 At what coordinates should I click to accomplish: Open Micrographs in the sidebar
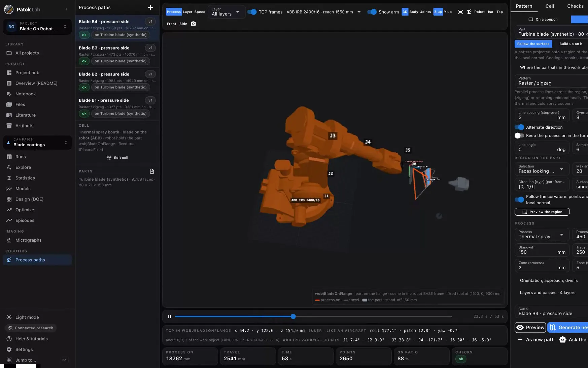[37, 240]
